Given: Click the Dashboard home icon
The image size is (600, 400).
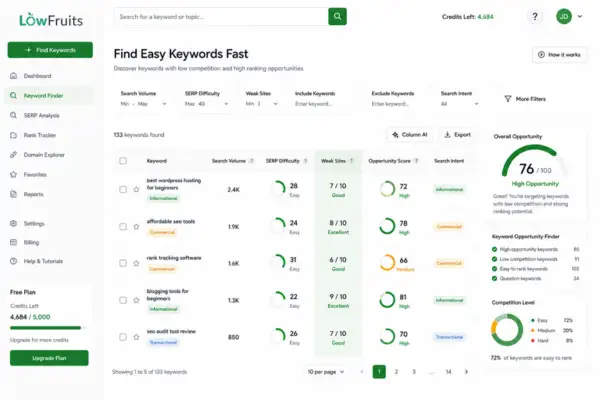Looking at the screenshot, I should tap(13, 76).
